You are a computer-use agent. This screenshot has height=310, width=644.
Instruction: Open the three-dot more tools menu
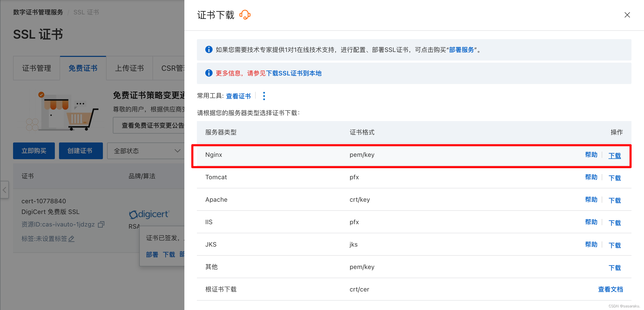pos(264,96)
